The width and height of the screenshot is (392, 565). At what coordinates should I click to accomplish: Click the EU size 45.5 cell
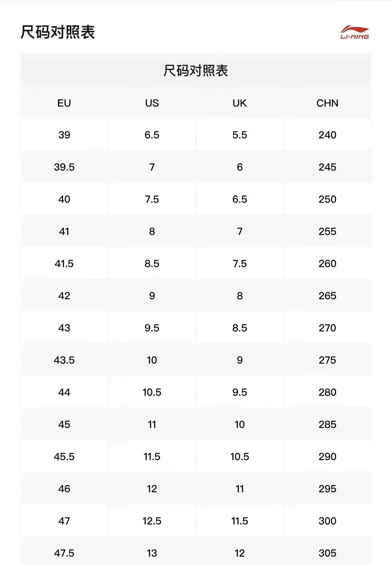point(64,457)
